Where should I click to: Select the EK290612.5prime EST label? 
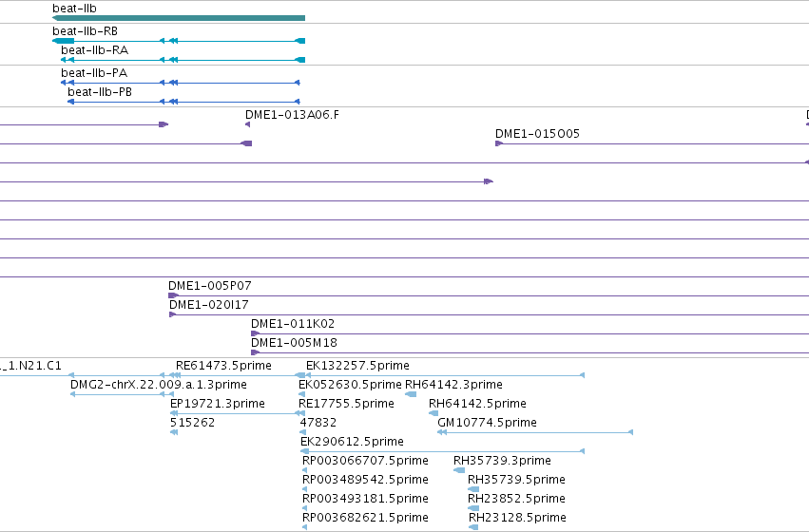point(352,442)
